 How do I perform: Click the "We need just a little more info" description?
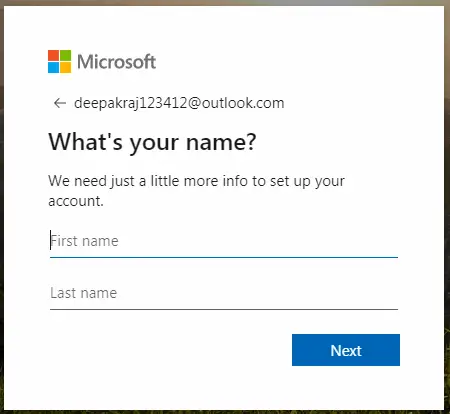click(x=197, y=191)
